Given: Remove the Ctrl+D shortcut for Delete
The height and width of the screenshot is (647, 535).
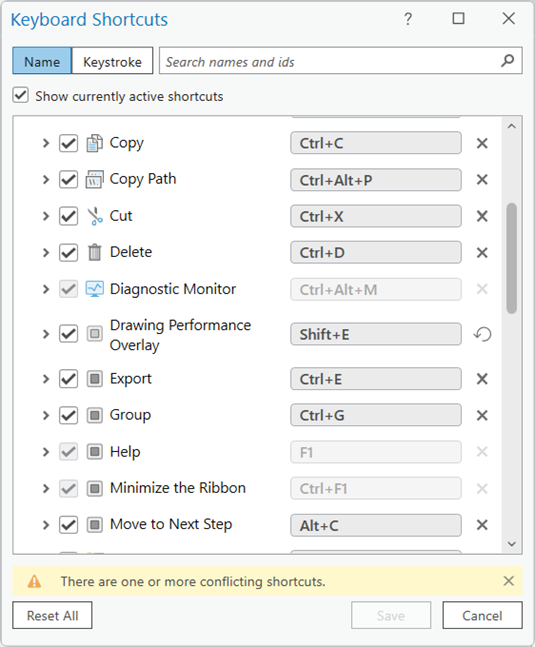Looking at the screenshot, I should click(482, 253).
